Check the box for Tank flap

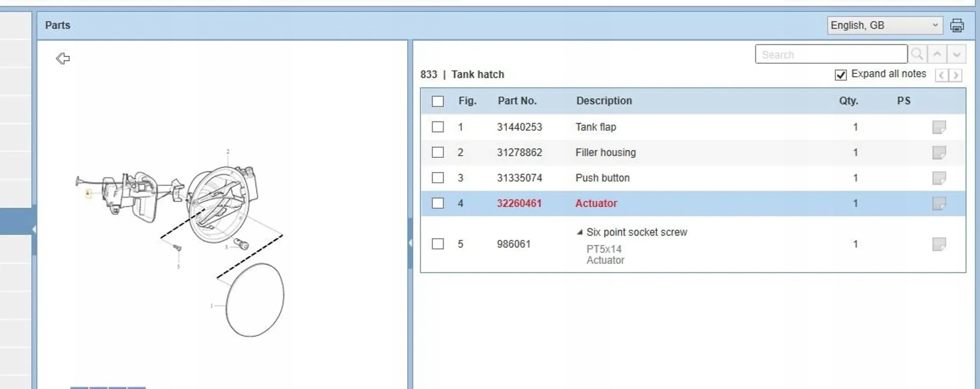point(437,127)
